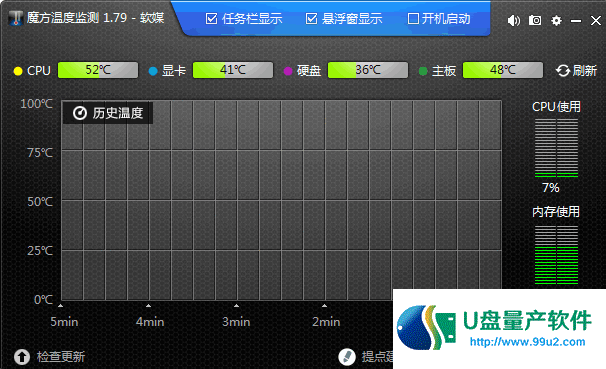This screenshot has height=369, width=606.
Task: Click the 主板 48℃ temperature bar
Action: (503, 70)
